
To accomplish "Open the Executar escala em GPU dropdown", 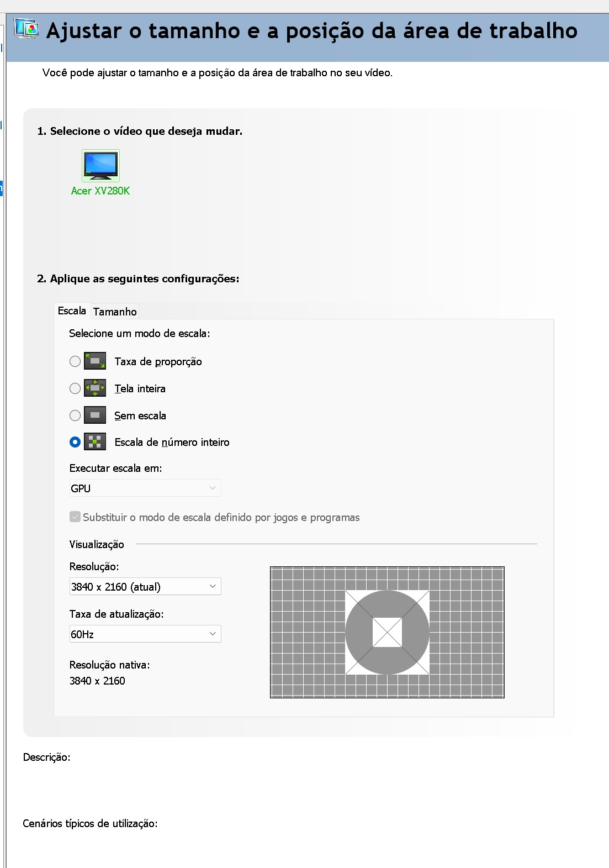I will [145, 488].
